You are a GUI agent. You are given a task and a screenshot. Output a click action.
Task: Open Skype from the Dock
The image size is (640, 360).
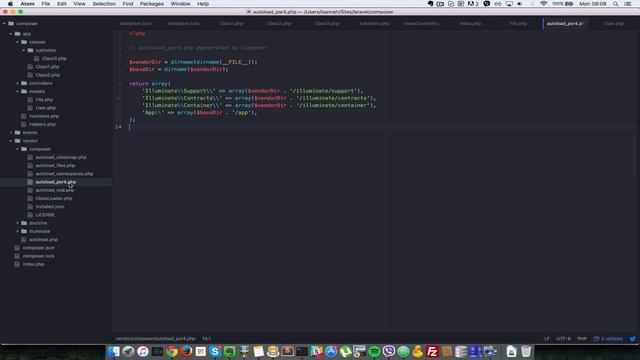[215, 351]
